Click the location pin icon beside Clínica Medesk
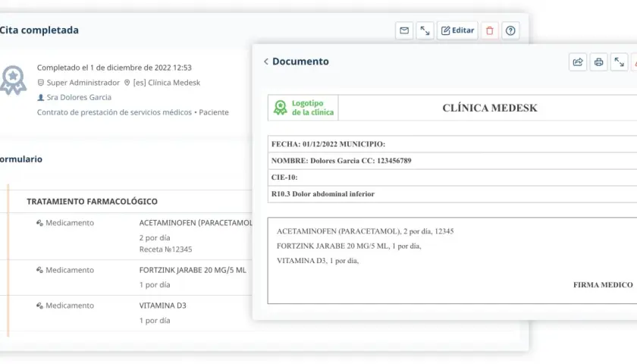This screenshot has width=637, height=364. pos(127,83)
